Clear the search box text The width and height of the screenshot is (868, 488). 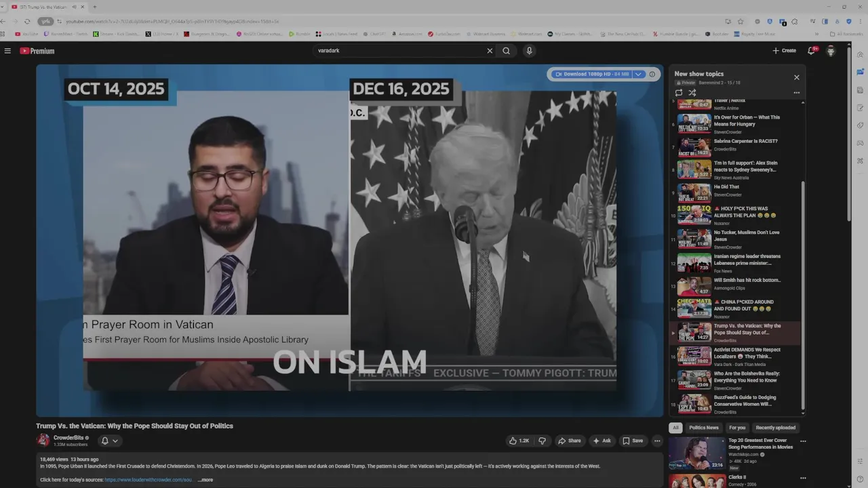click(490, 51)
